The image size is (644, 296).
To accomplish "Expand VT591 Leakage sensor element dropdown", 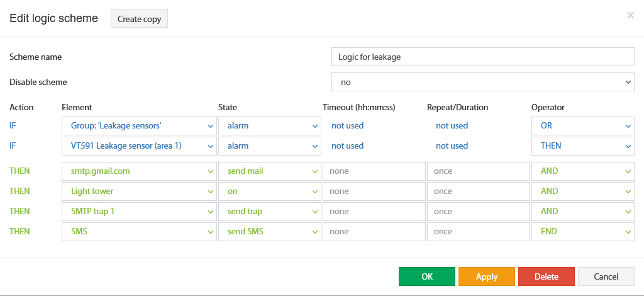I will (139, 146).
